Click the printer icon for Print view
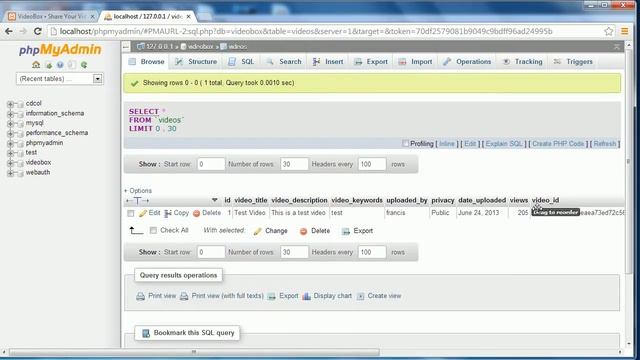Screen dimensions: 640x360 (x=140, y=296)
